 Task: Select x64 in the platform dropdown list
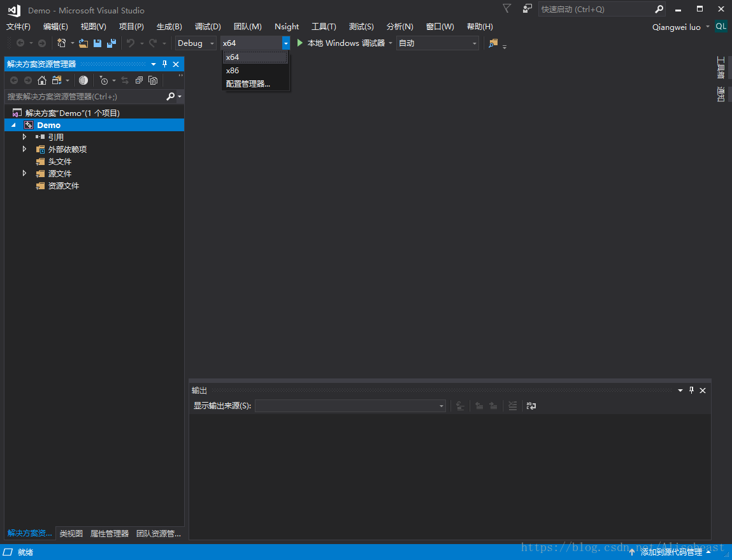point(255,57)
